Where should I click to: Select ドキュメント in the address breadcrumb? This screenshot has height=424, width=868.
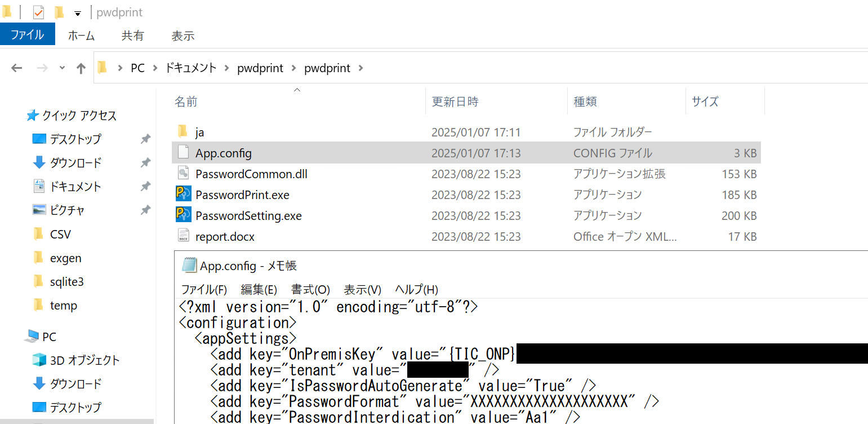[x=190, y=68]
